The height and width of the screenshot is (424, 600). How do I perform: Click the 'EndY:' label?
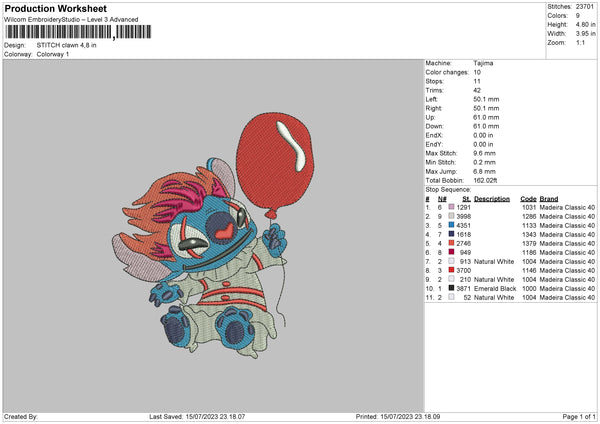click(x=434, y=144)
